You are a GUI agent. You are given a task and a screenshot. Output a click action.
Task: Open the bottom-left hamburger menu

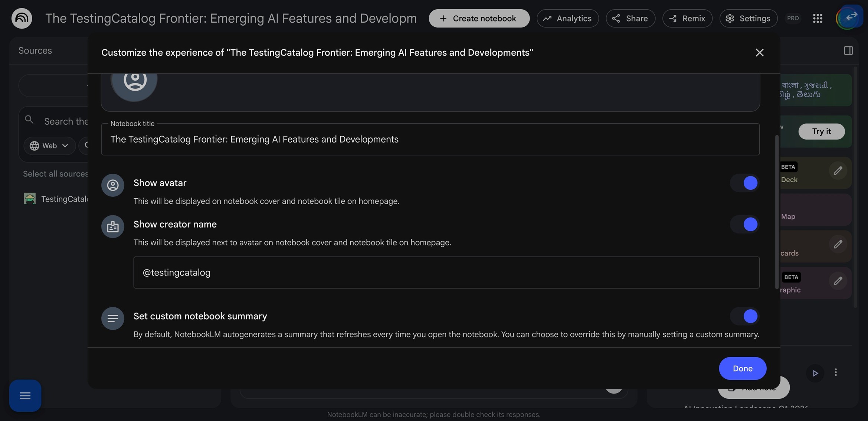coord(25,395)
